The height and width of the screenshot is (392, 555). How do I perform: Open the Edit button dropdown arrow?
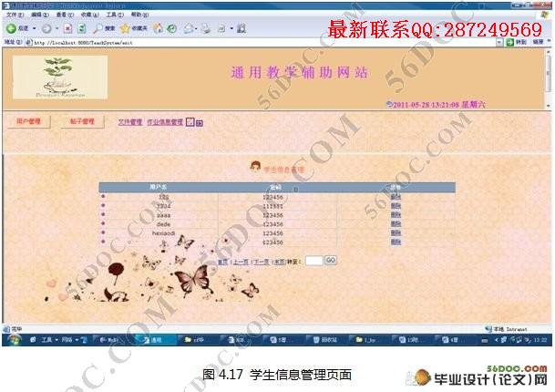point(231,28)
